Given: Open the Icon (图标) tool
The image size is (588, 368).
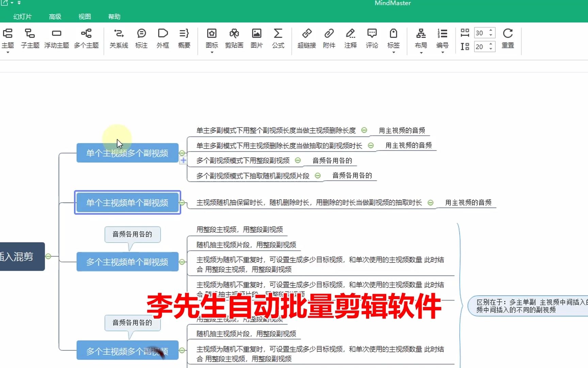Looking at the screenshot, I should pyautogui.click(x=212, y=38).
